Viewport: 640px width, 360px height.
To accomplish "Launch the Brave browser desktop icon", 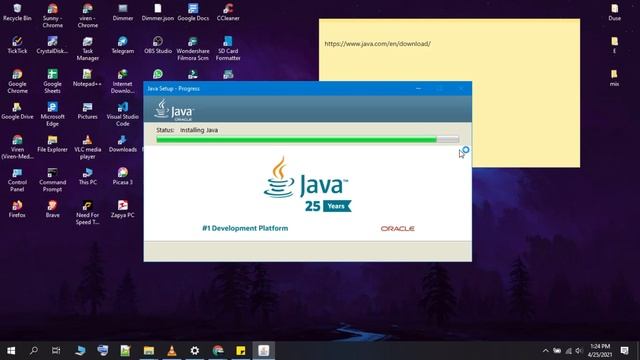I will click(53, 209).
